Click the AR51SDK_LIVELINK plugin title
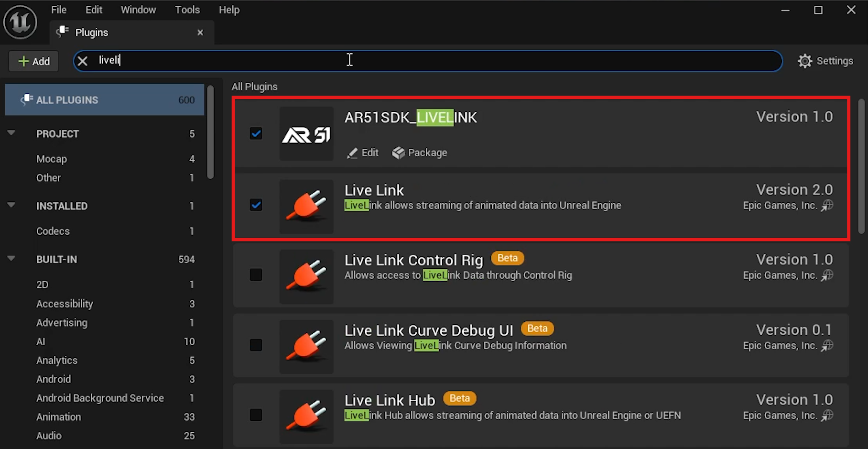This screenshot has width=868, height=449. coord(411,117)
